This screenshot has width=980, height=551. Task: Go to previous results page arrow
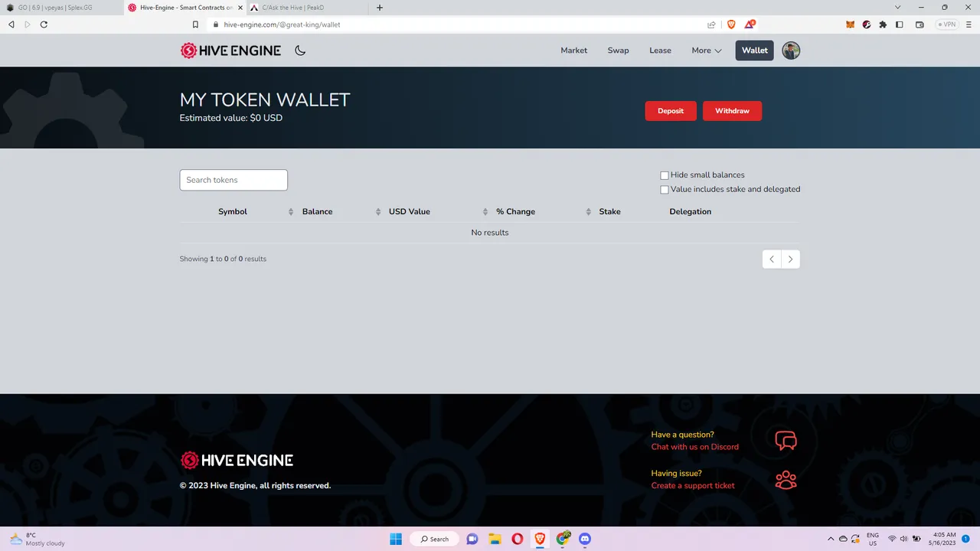(772, 259)
